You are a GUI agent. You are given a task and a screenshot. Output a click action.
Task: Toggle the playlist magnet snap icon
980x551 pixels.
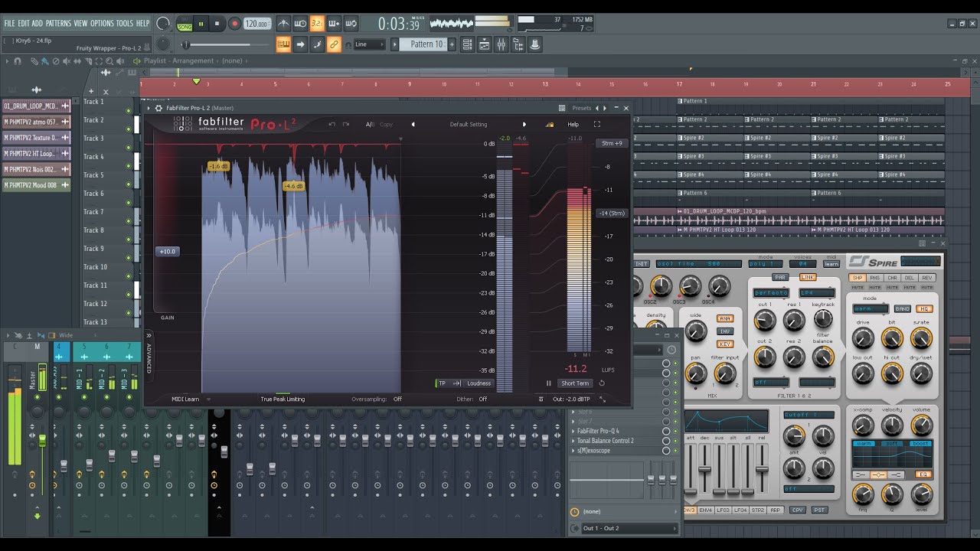[x=18, y=60]
